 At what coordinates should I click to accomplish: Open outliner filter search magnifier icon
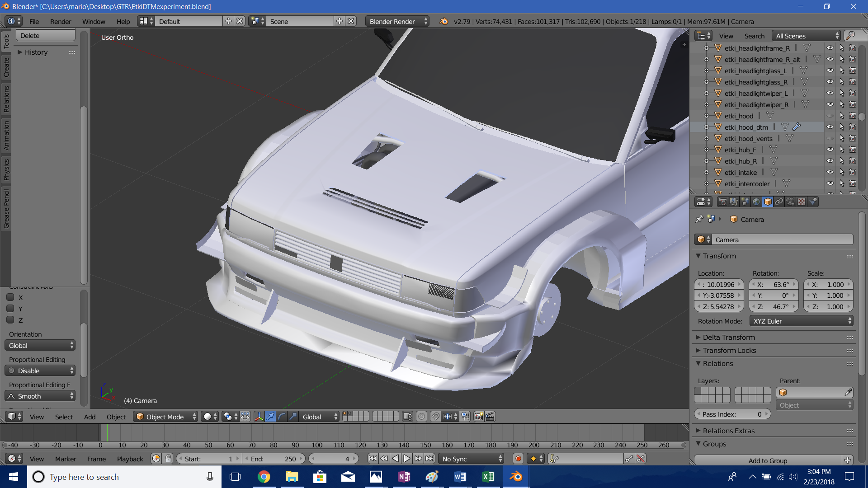pos(850,36)
